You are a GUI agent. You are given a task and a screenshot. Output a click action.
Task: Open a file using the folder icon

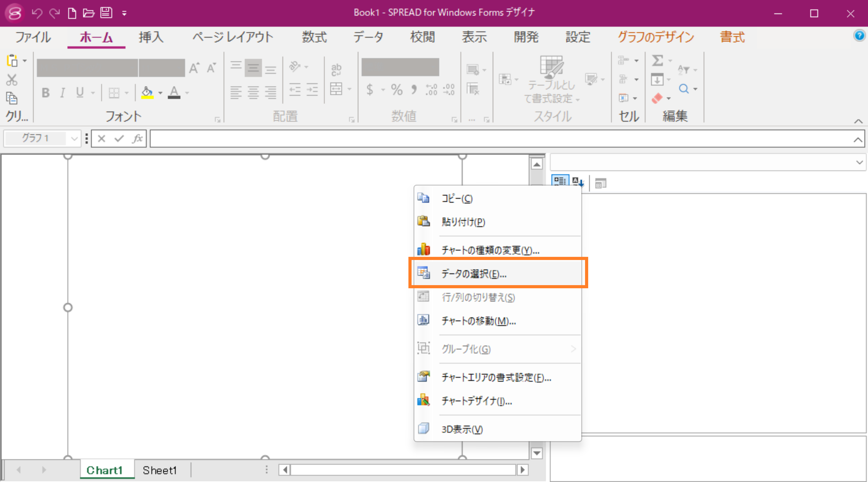pos(89,13)
